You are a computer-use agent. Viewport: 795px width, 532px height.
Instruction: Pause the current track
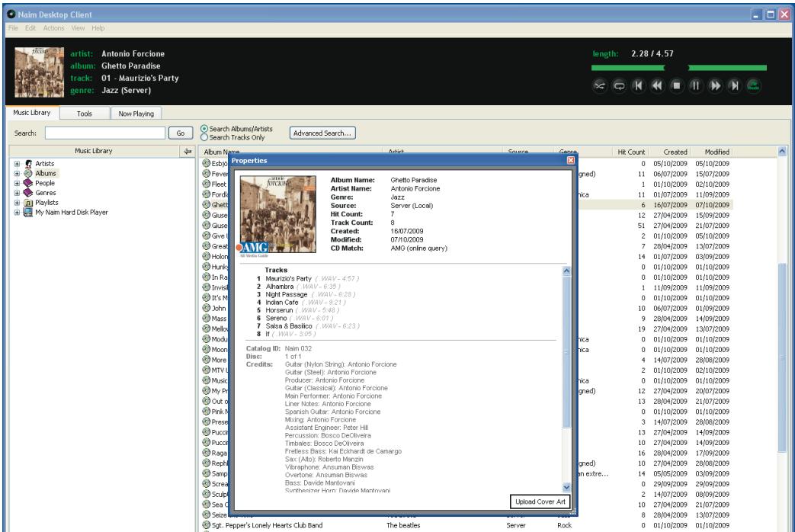696,85
